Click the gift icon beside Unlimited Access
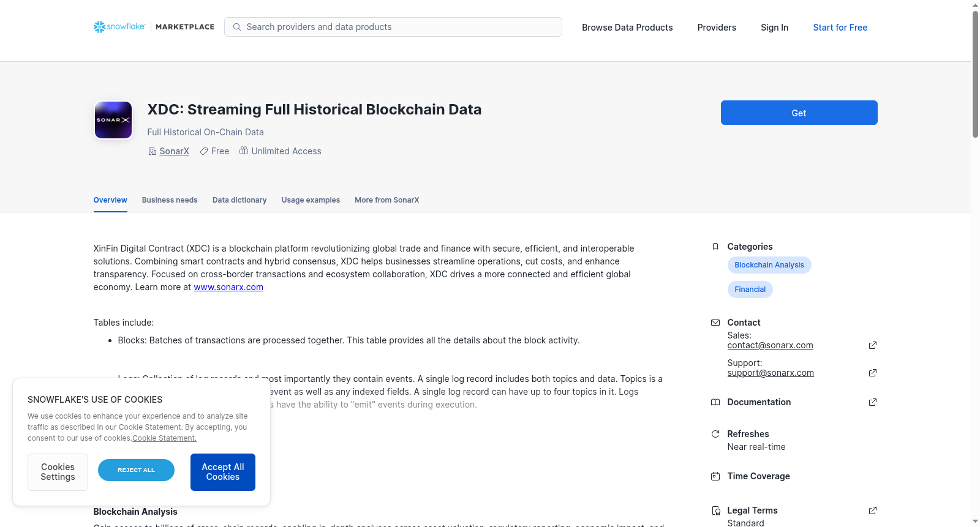Screen dimensions: 980x527 [x=244, y=151]
